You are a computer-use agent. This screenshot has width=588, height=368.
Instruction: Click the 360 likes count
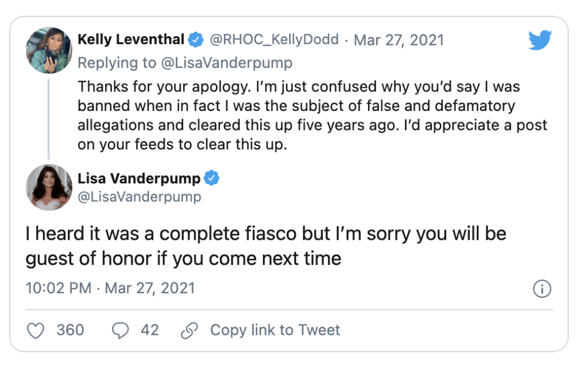coord(70,330)
